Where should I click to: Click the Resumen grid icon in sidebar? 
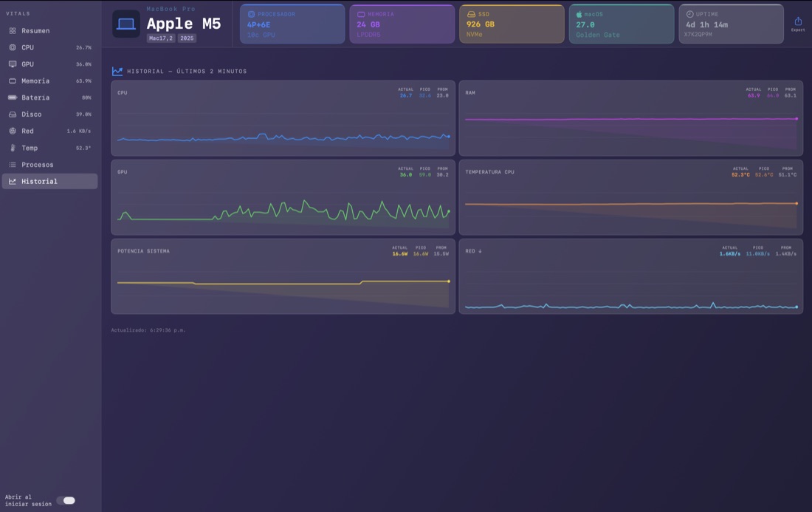(13, 30)
